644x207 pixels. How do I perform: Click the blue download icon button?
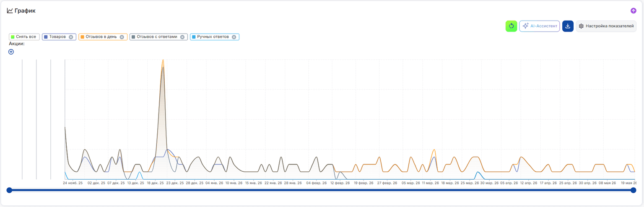(x=568, y=26)
